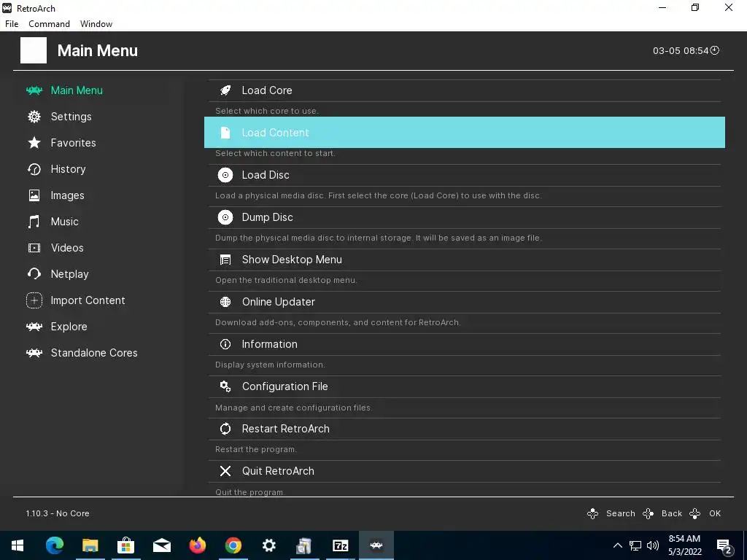
Task: Click the Netplay headset icon
Action: coord(34,274)
